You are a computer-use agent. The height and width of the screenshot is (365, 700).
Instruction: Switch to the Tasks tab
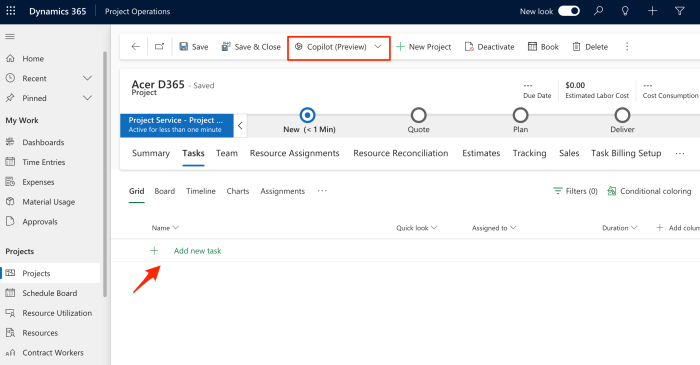click(193, 153)
